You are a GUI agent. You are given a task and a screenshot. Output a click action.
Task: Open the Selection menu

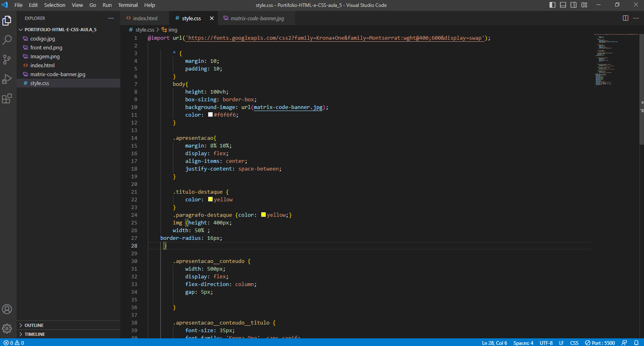pyautogui.click(x=55, y=5)
